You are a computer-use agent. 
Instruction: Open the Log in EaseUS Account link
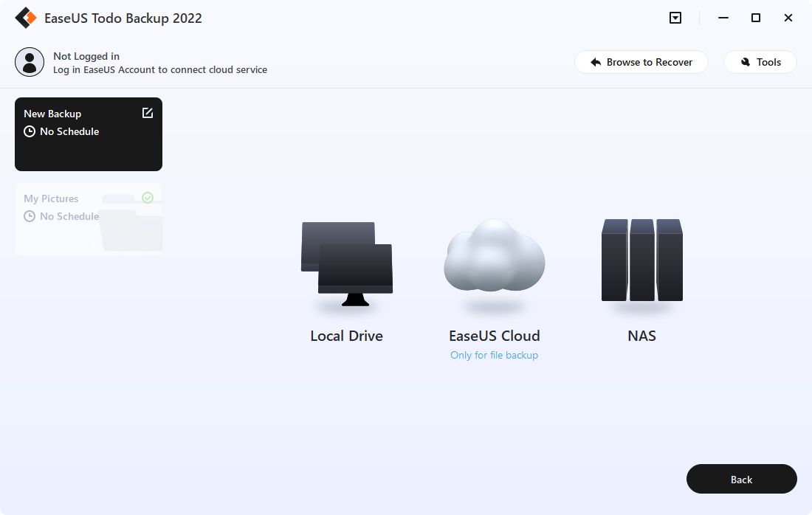pos(160,69)
